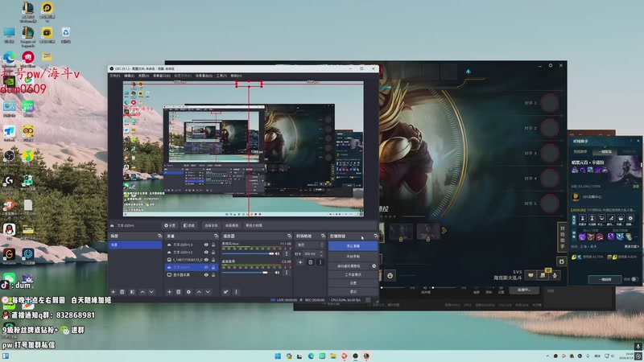The height and width of the screenshot is (362, 644).
Task: Toggle visibility of 文本 (GDI+) 2 source
Action: [206, 252]
